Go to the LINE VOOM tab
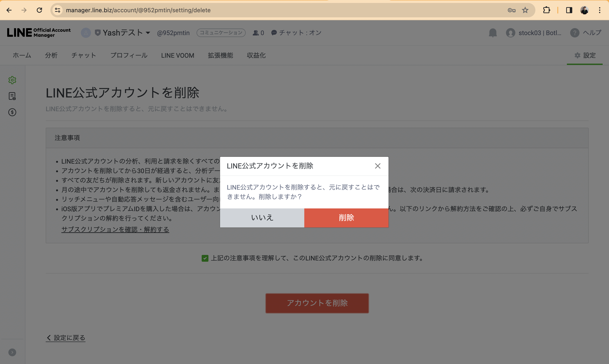Image resolution: width=609 pixels, height=364 pixels. click(178, 55)
